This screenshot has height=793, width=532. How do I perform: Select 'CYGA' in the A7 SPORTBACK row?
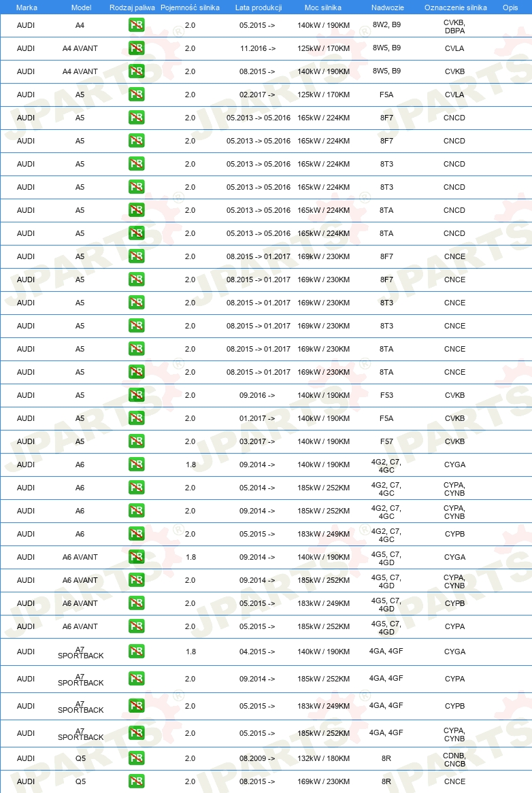tap(454, 652)
